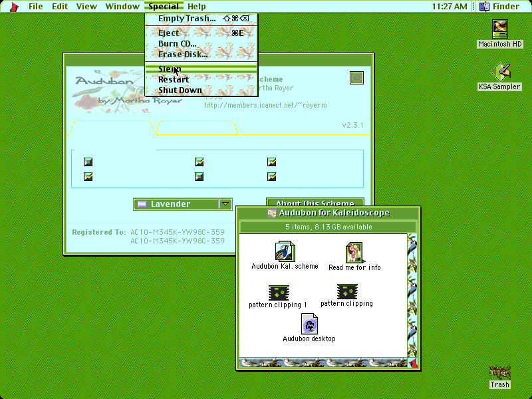
Task: Click the 11:27 AM menu bar clock
Action: (450, 7)
